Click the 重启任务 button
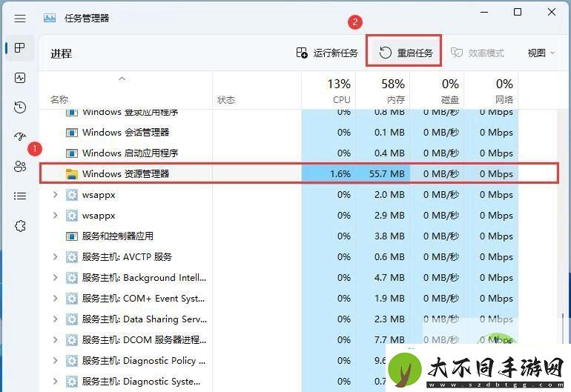Viewport: 571px width, 392px height. coord(405,53)
